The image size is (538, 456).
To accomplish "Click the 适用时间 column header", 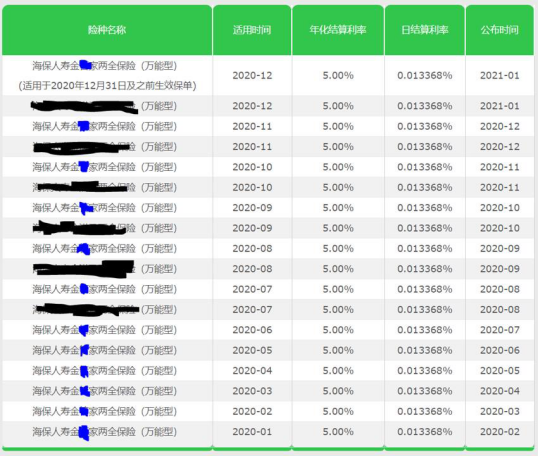I will tap(252, 30).
